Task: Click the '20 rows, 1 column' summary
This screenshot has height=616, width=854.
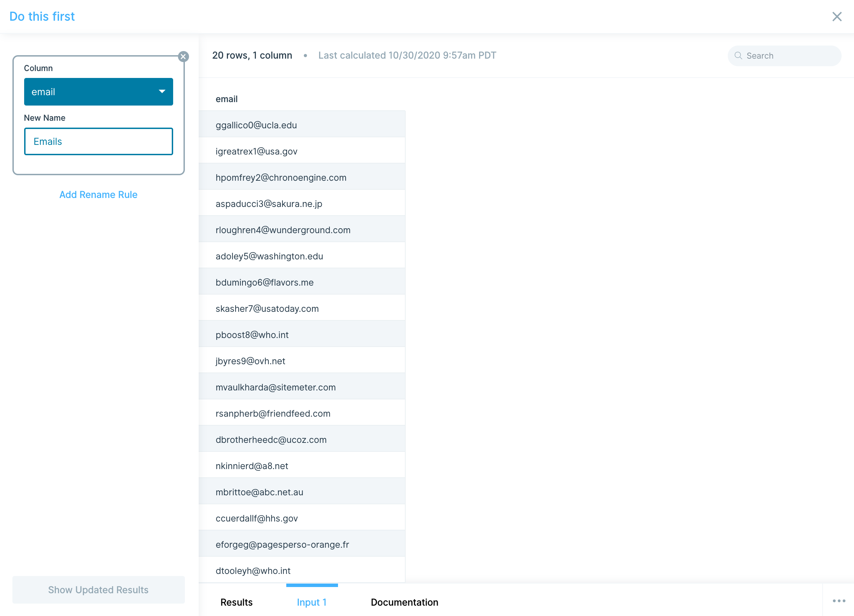Action: tap(252, 55)
